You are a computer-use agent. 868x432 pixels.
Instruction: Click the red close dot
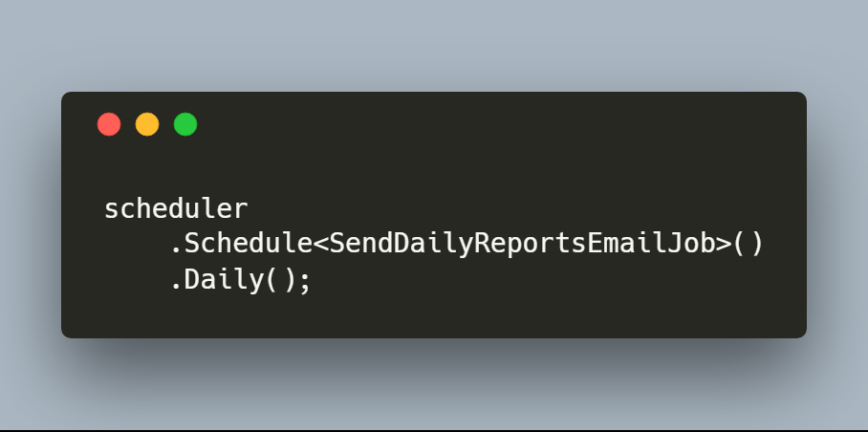coord(109,124)
